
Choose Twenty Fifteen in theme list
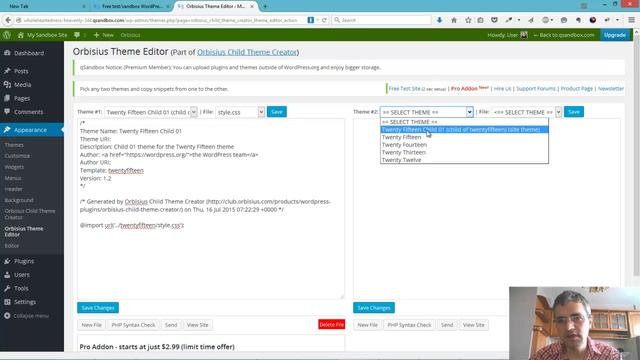(464, 137)
